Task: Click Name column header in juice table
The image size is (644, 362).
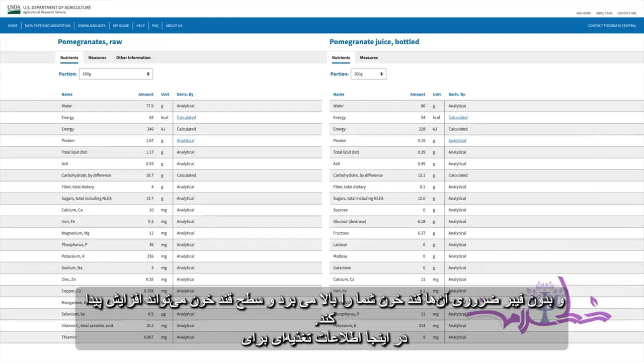Action: tap(339, 95)
